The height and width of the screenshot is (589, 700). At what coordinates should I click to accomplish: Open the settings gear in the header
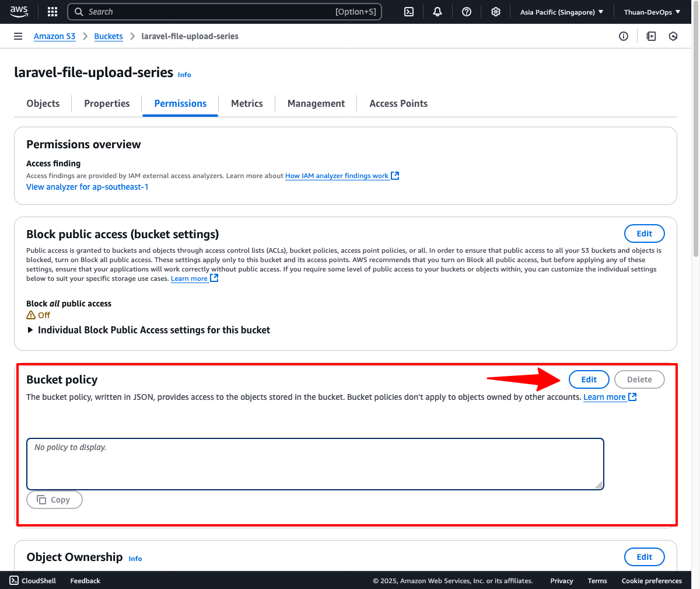(x=496, y=12)
